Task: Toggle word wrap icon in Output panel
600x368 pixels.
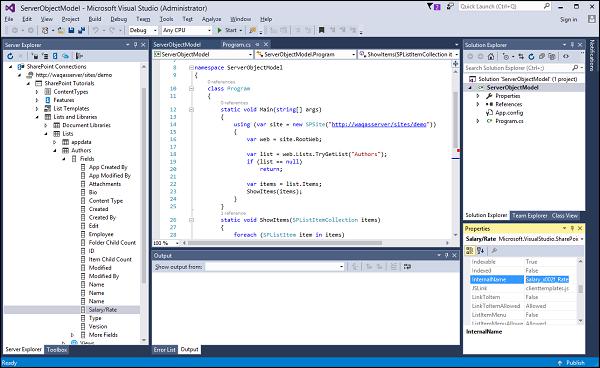Action: (407, 267)
